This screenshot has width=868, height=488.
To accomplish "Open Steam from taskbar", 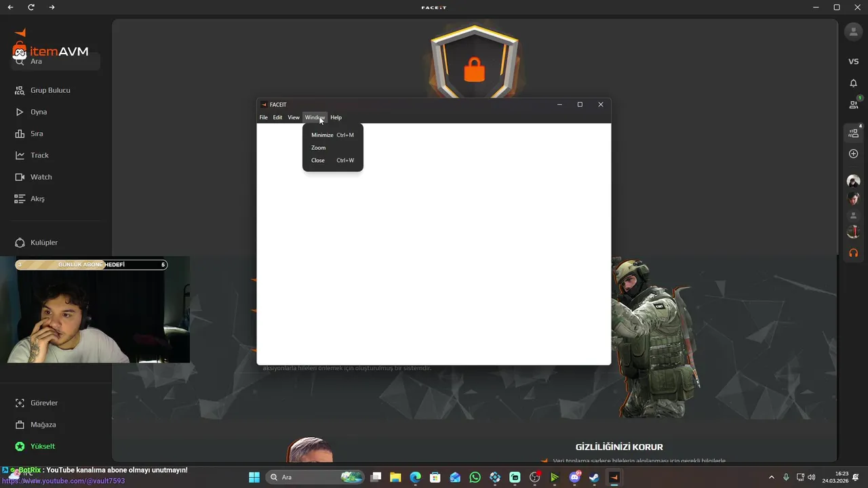I will tap(594, 477).
